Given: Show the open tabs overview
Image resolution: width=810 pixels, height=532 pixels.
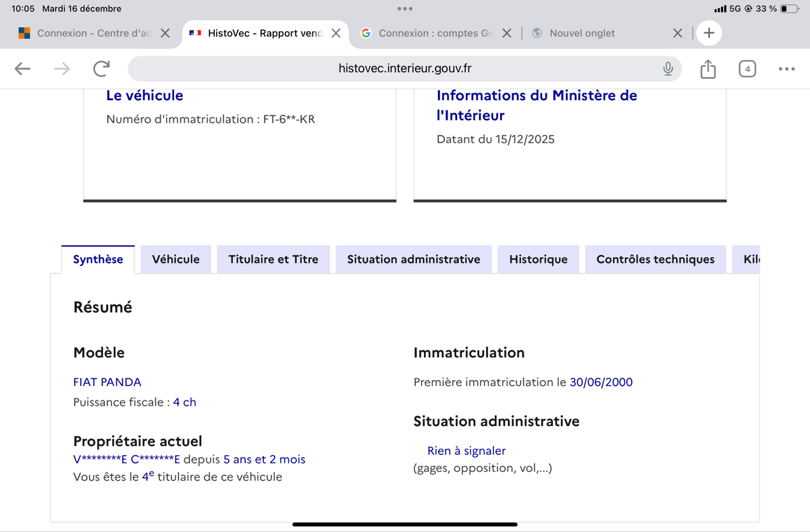Looking at the screenshot, I should click(747, 68).
